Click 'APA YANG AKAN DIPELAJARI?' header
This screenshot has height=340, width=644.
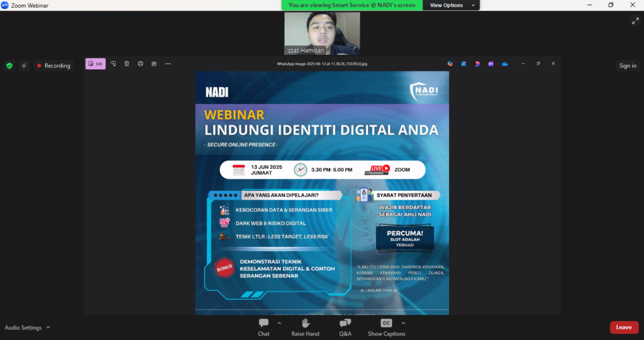click(x=281, y=195)
